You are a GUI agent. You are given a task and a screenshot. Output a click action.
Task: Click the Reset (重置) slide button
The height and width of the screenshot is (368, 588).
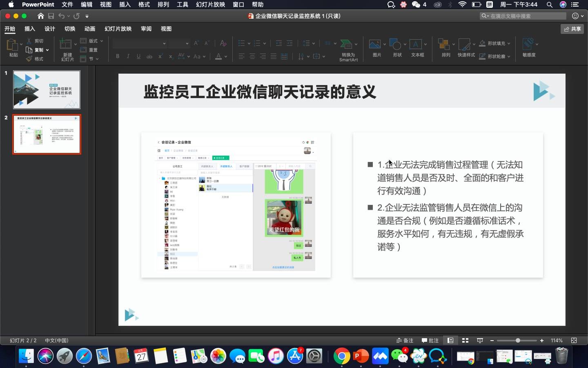point(89,50)
